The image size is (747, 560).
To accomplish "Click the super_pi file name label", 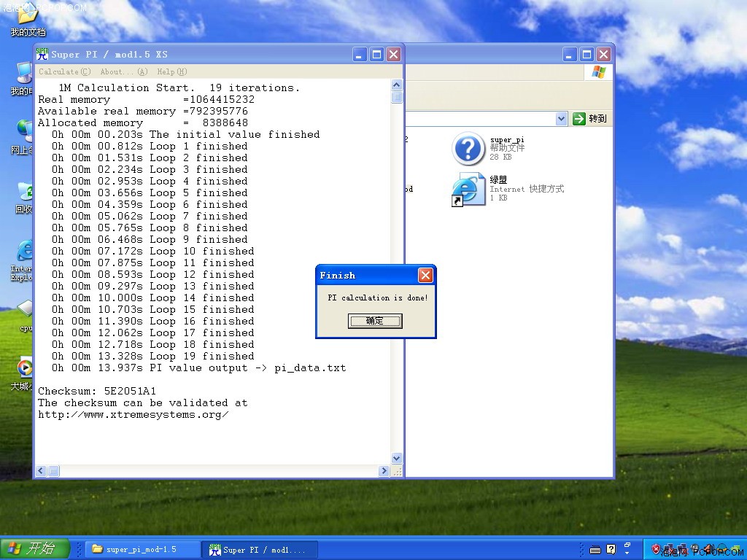I will tap(507, 139).
